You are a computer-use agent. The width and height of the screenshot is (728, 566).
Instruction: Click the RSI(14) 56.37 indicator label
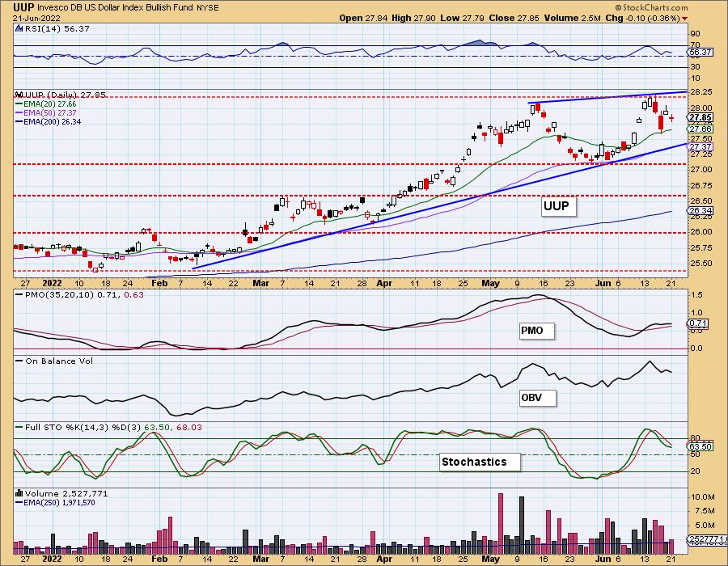point(57,29)
